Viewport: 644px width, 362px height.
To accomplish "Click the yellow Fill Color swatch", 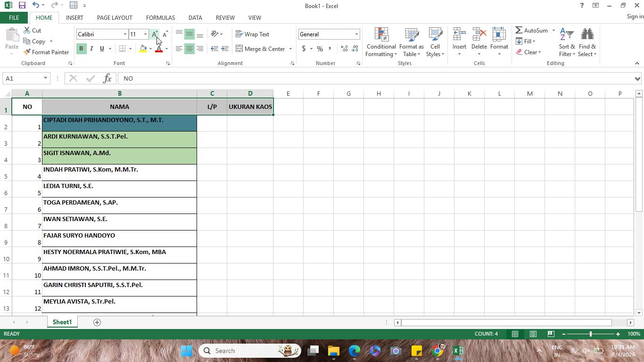I will pos(143,49).
